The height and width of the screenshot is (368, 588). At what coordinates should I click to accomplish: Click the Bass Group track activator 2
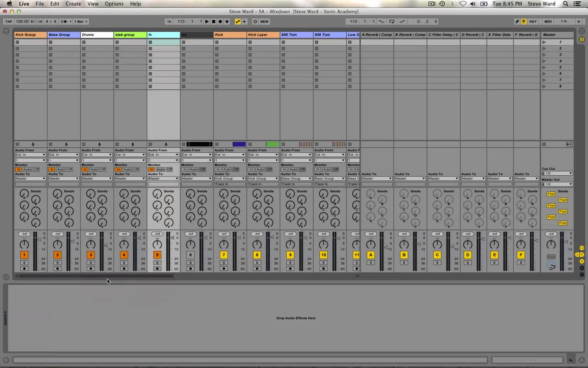coord(57,255)
